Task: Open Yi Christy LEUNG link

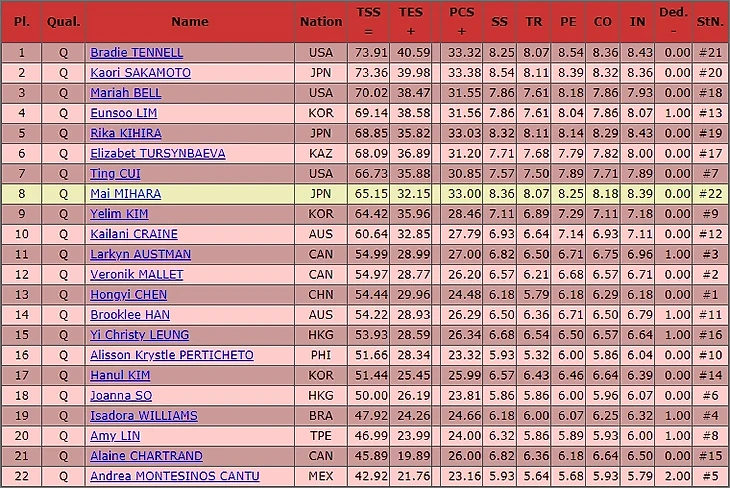Action: click(140, 335)
